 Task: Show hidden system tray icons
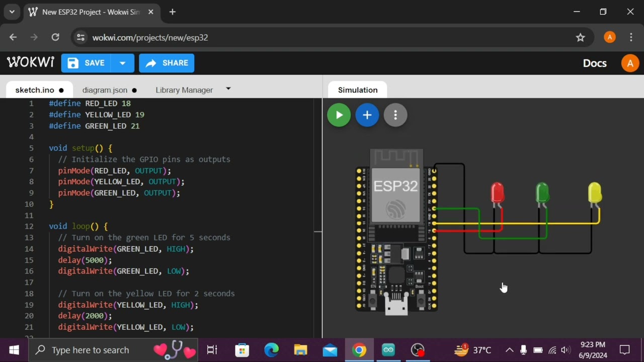(x=509, y=350)
